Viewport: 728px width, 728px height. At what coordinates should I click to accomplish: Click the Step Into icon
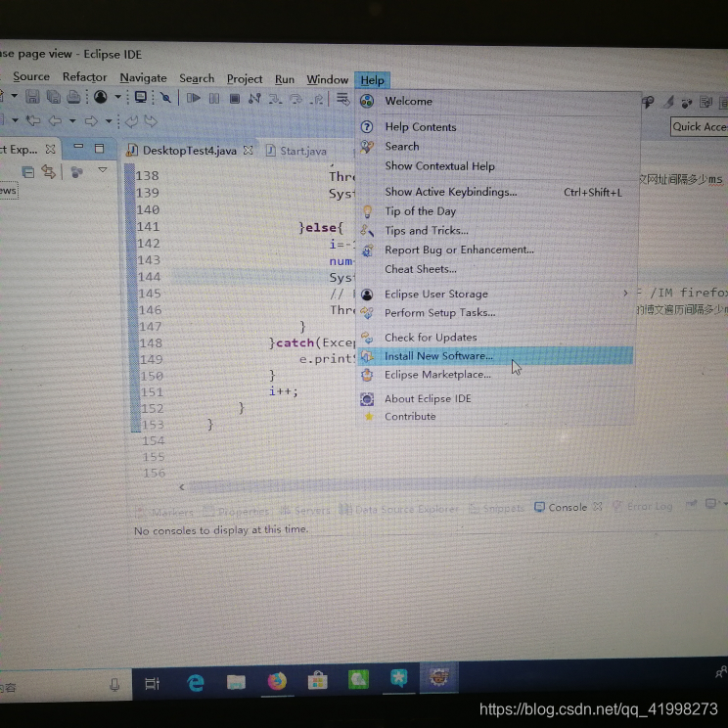[275, 99]
